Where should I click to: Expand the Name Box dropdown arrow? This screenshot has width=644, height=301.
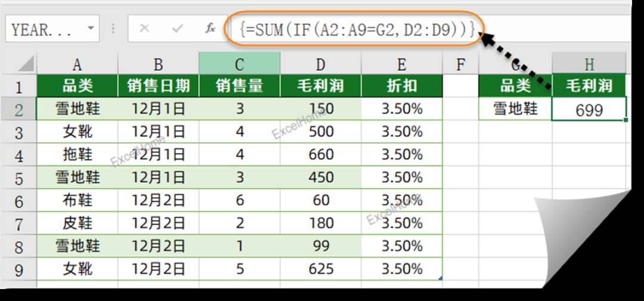pyautogui.click(x=91, y=29)
